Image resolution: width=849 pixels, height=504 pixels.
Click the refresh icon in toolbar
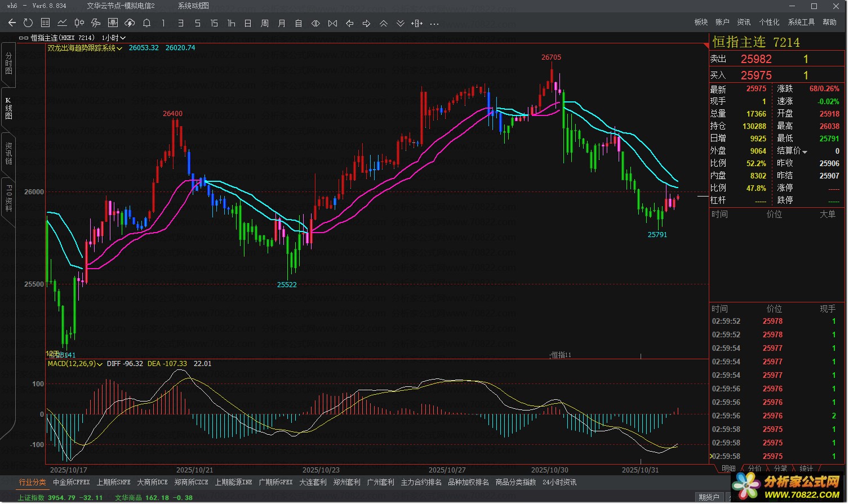coord(28,23)
